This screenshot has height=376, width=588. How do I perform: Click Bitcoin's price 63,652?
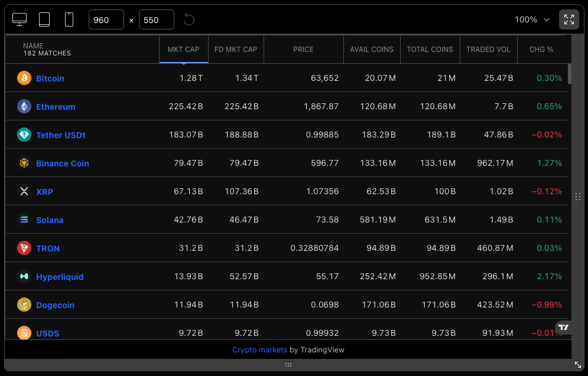click(x=325, y=78)
